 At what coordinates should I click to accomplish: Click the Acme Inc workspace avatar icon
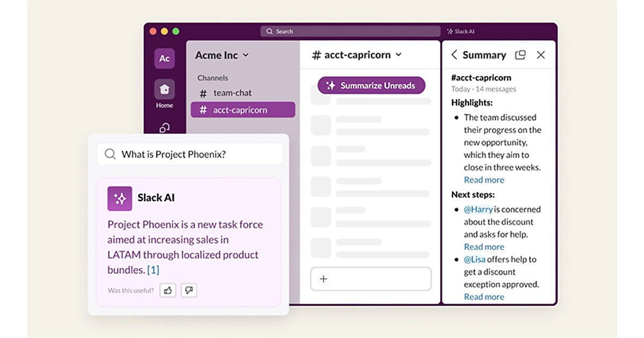164,58
